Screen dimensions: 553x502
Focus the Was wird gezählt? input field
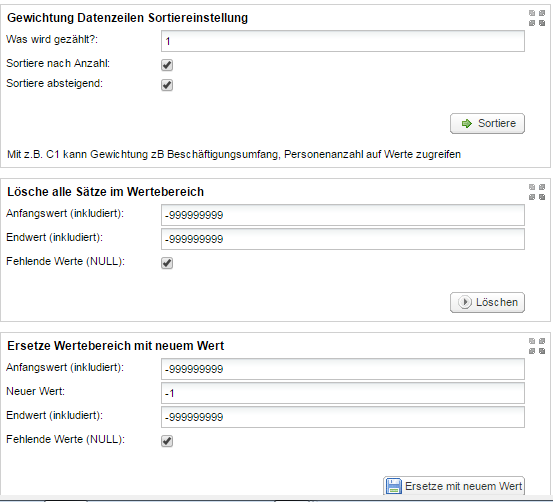343,41
